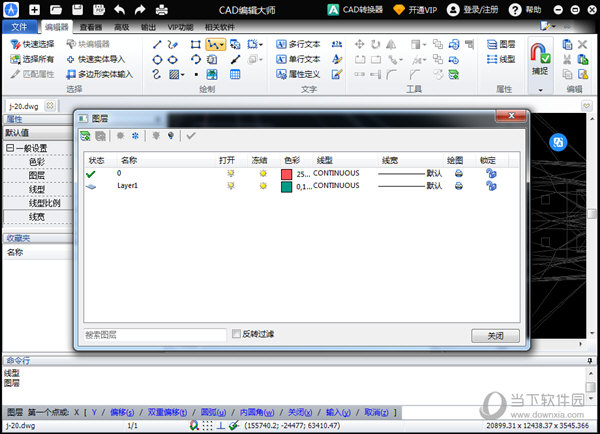Open file with folder icon in title bar
Screen dimensions: 600x434
click(56, 10)
